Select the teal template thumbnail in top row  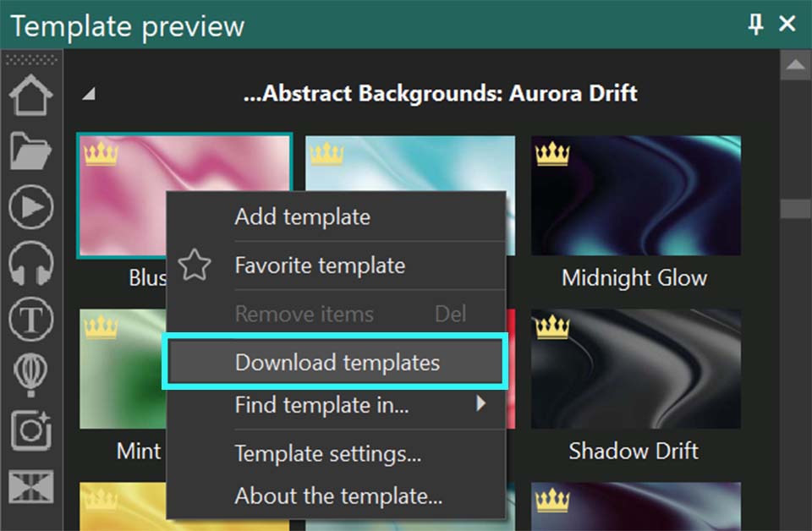(410, 163)
